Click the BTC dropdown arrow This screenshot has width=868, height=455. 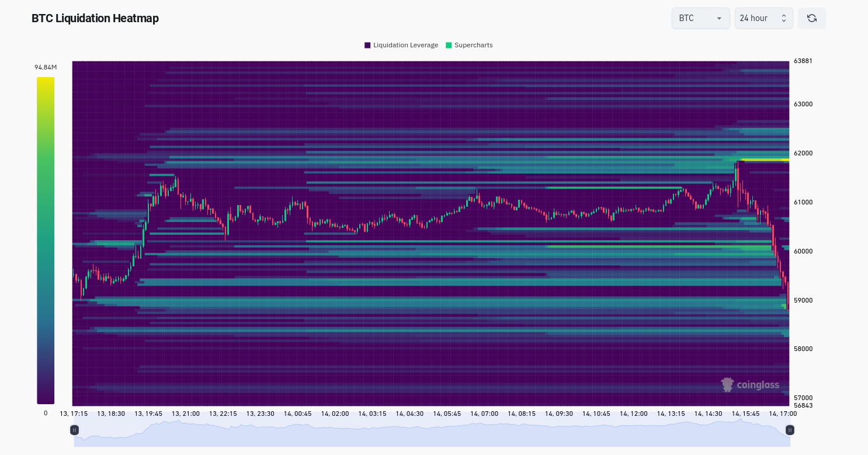(719, 19)
